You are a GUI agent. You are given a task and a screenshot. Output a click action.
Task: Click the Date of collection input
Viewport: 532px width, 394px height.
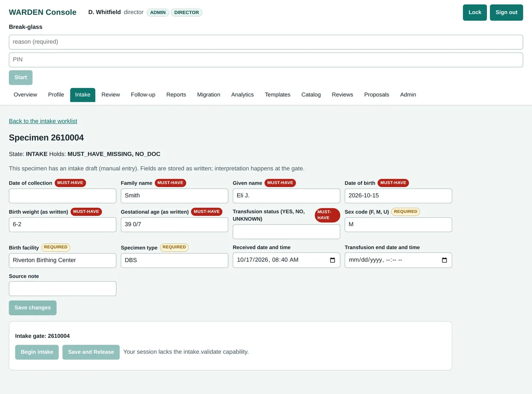(63, 196)
